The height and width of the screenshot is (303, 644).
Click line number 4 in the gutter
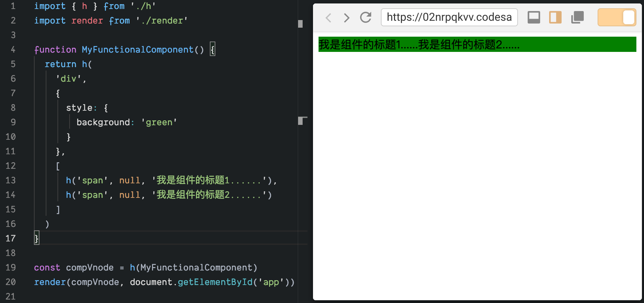(x=13, y=49)
